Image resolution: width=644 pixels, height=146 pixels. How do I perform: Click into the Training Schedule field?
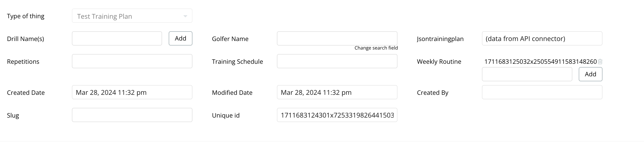pos(337,61)
